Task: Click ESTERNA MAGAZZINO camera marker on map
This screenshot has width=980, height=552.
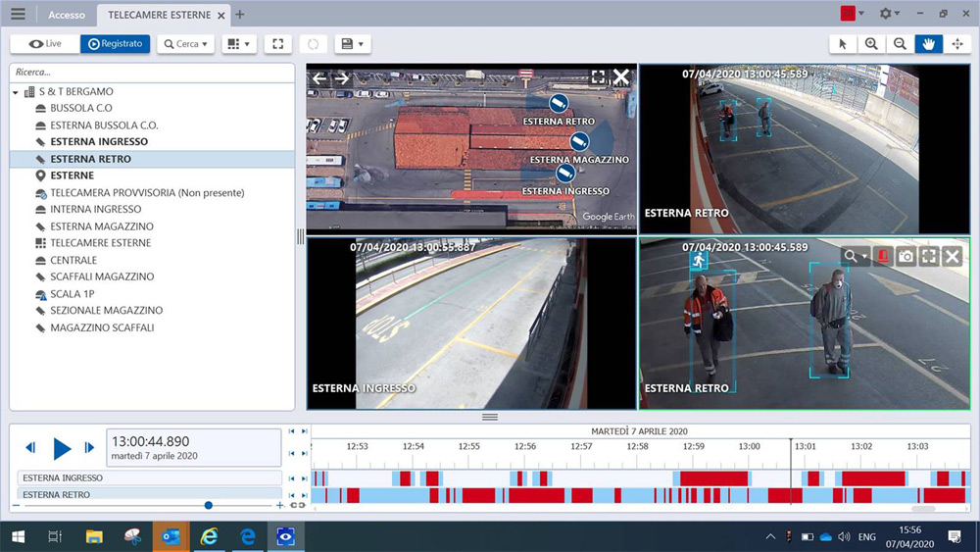Action: (x=580, y=142)
